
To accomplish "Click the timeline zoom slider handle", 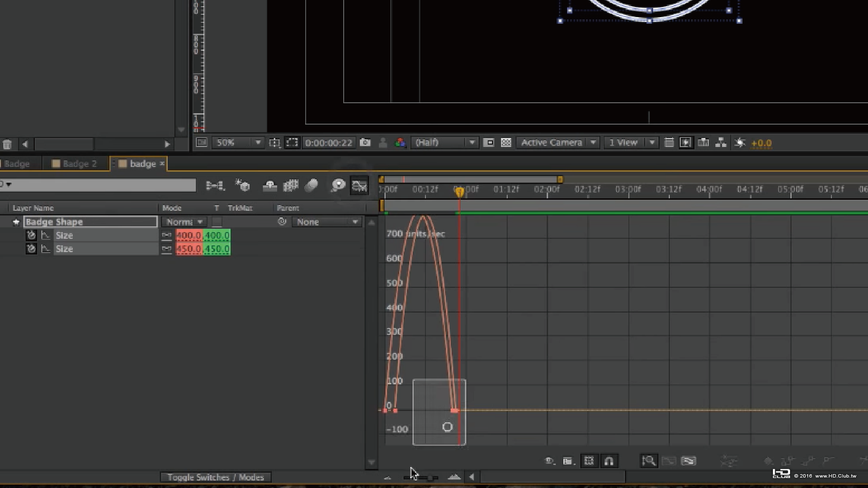I will [x=429, y=478].
